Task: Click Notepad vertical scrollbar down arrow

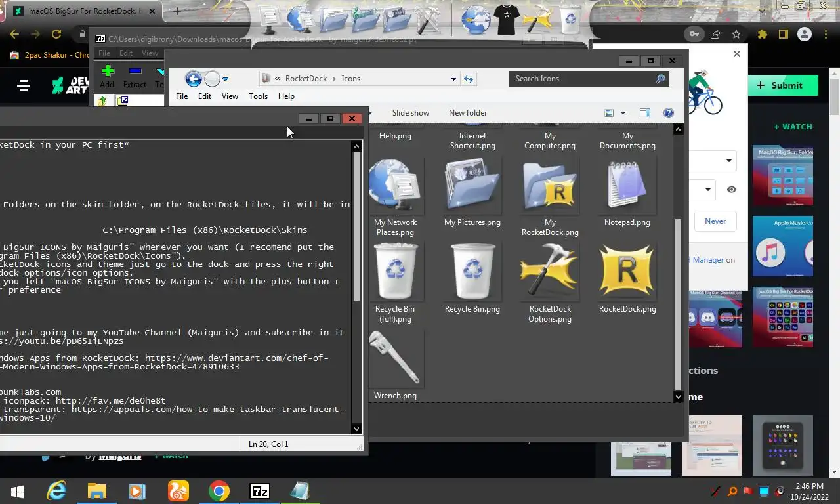Action: click(356, 429)
